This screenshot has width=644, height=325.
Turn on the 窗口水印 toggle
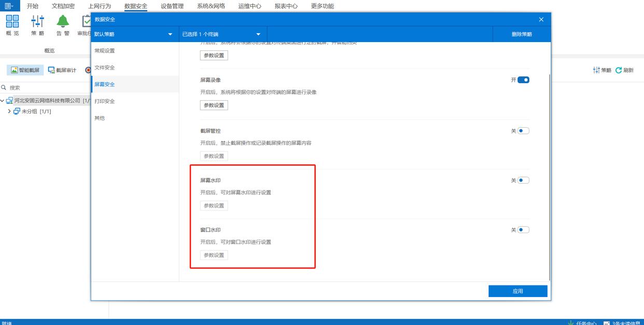(x=523, y=230)
